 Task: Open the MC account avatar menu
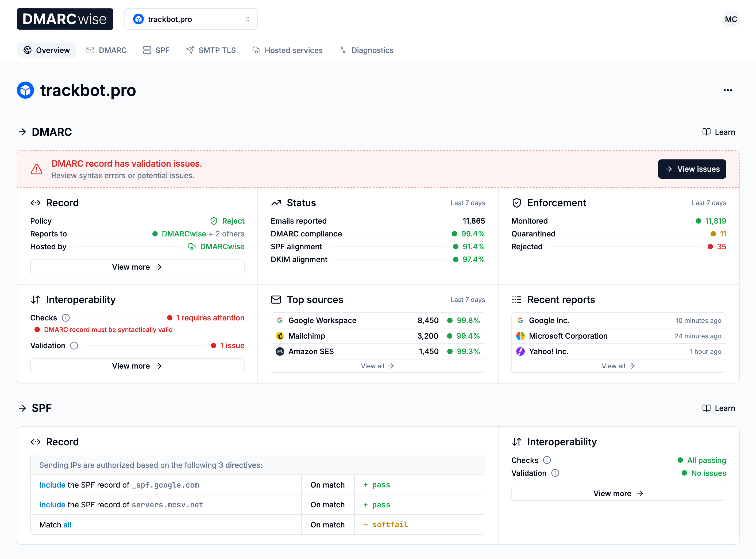[731, 19]
